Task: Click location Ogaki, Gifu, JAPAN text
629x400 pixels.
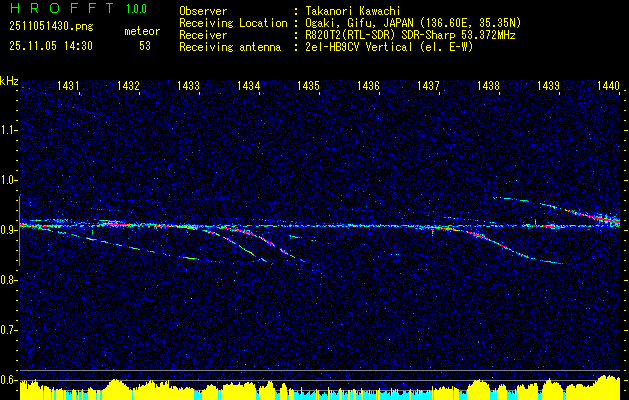Action: 413,23
